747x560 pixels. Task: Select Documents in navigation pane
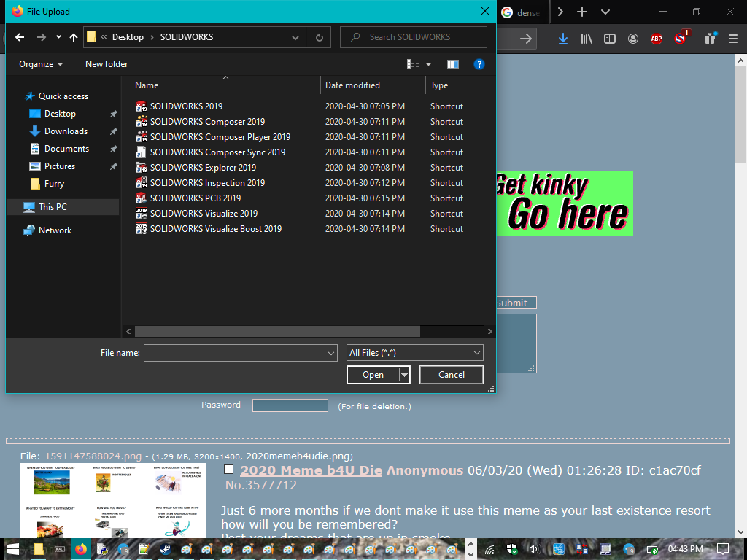click(x=66, y=149)
